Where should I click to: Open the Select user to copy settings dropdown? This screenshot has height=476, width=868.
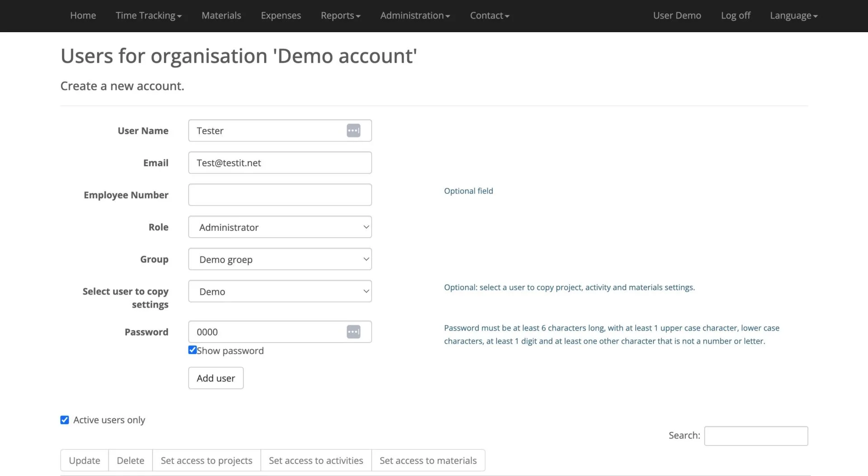coord(280,291)
